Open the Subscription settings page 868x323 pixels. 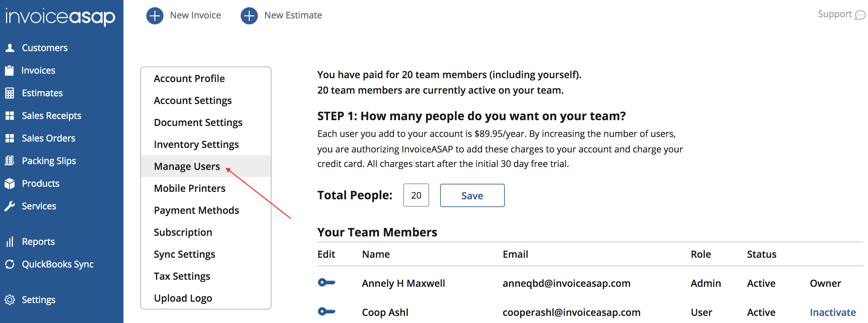[x=183, y=232]
